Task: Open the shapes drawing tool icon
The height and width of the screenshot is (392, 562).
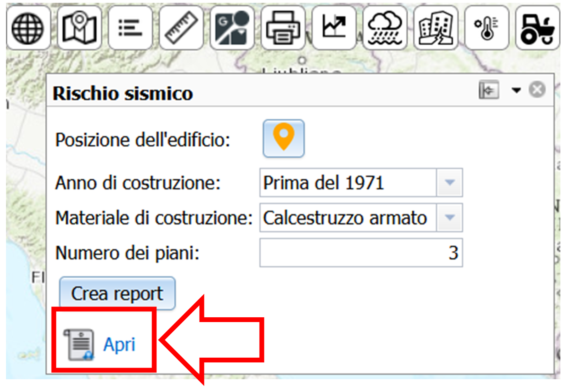Action: point(232,28)
